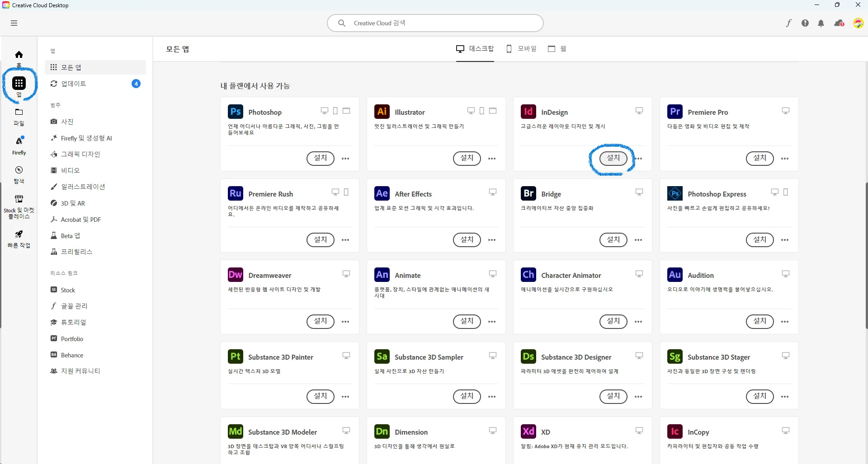868x464 pixels.
Task: Open 업데이트 in sidebar
Action: click(95, 84)
